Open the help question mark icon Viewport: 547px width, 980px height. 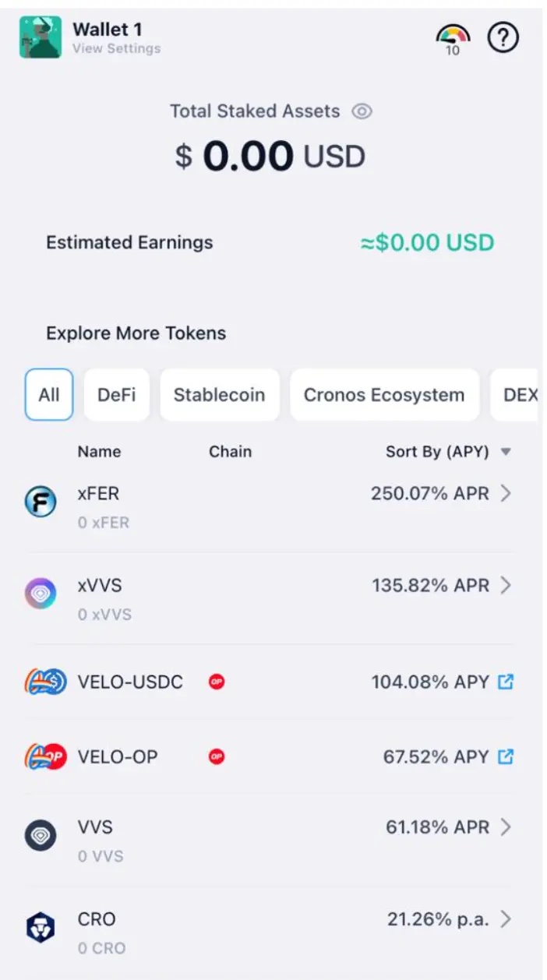pyautogui.click(x=503, y=37)
